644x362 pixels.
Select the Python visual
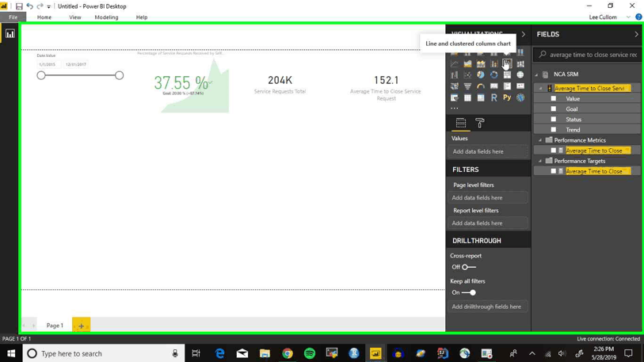[x=507, y=97]
